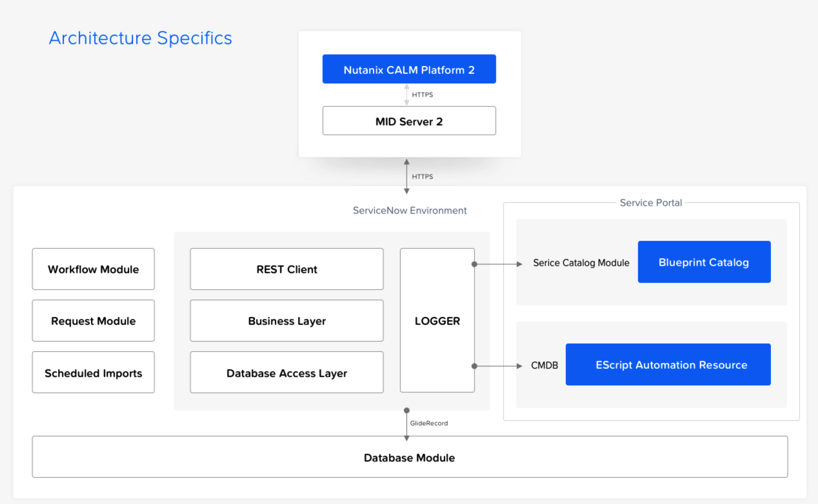
Task: Click the Scheduled Imports box
Action: 93,372
